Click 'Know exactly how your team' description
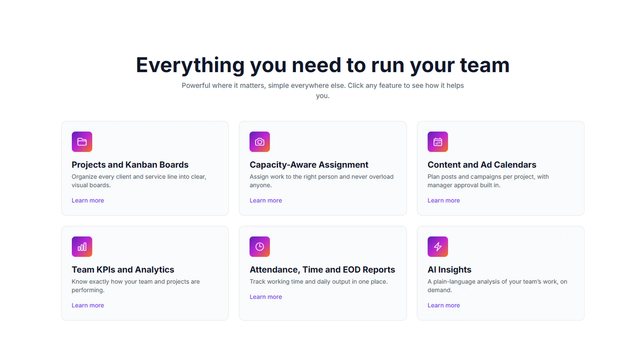644x362 pixels. point(136,286)
